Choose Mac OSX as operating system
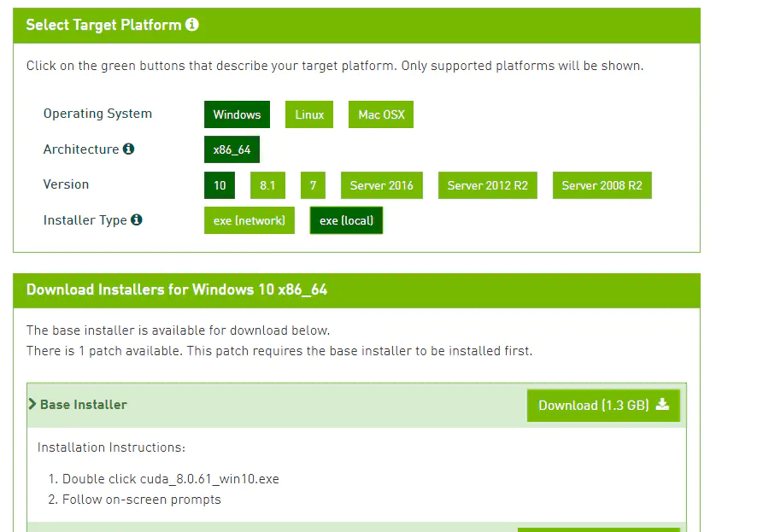763x532 pixels. (381, 114)
